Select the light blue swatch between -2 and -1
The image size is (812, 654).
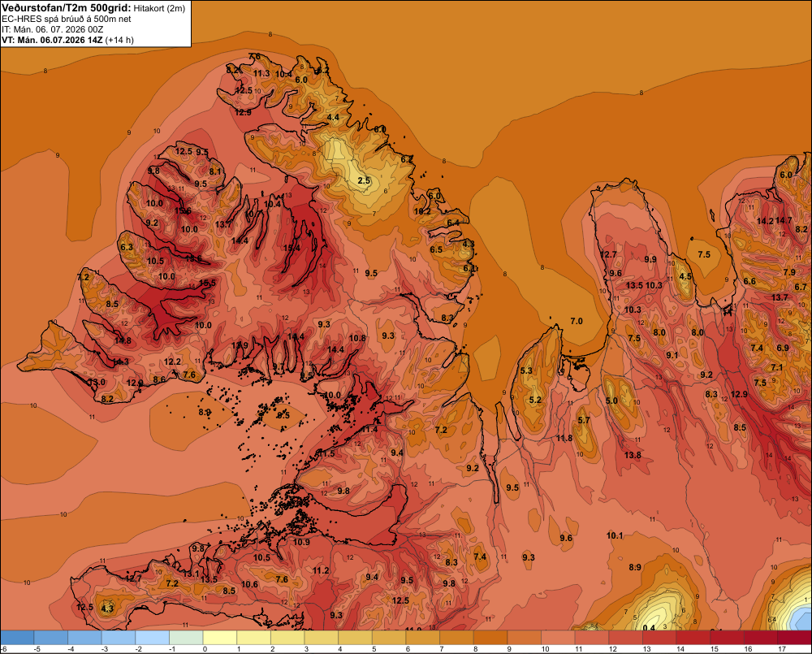tap(153, 638)
